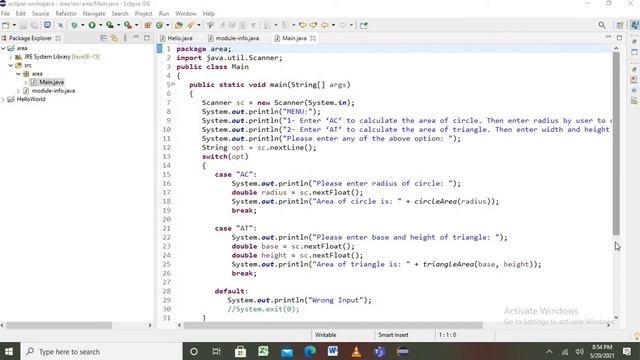This screenshot has height=360, width=640.
Task: Click the Coverage launch icon
Action: pos(110,25)
